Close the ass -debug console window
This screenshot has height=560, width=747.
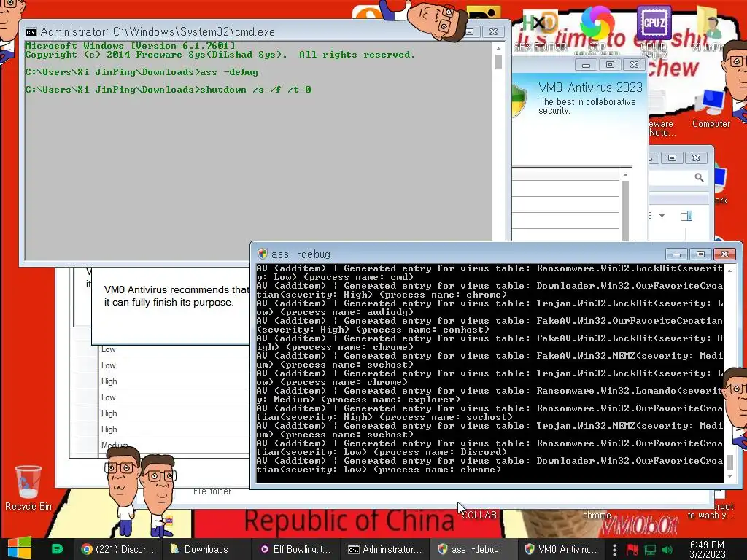pyautogui.click(x=724, y=254)
